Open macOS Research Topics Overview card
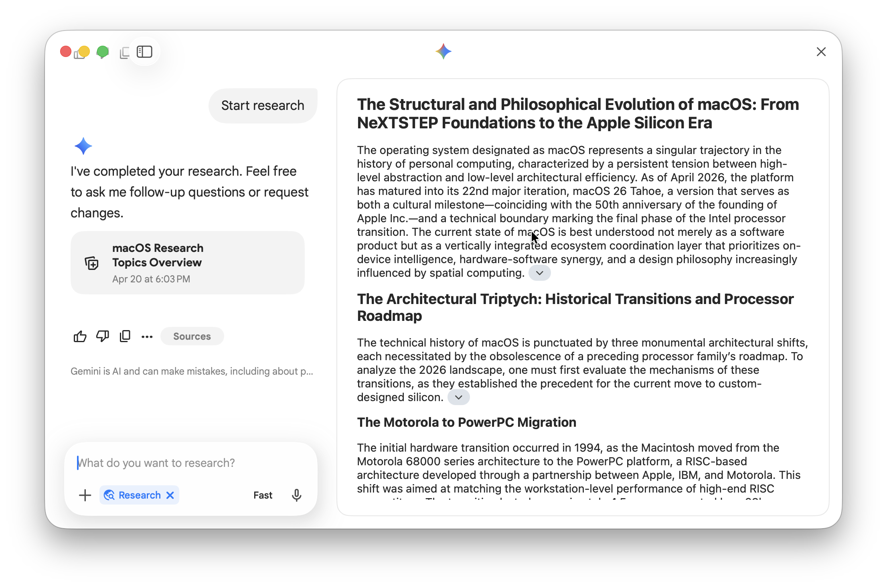The height and width of the screenshot is (588, 887). tap(187, 263)
